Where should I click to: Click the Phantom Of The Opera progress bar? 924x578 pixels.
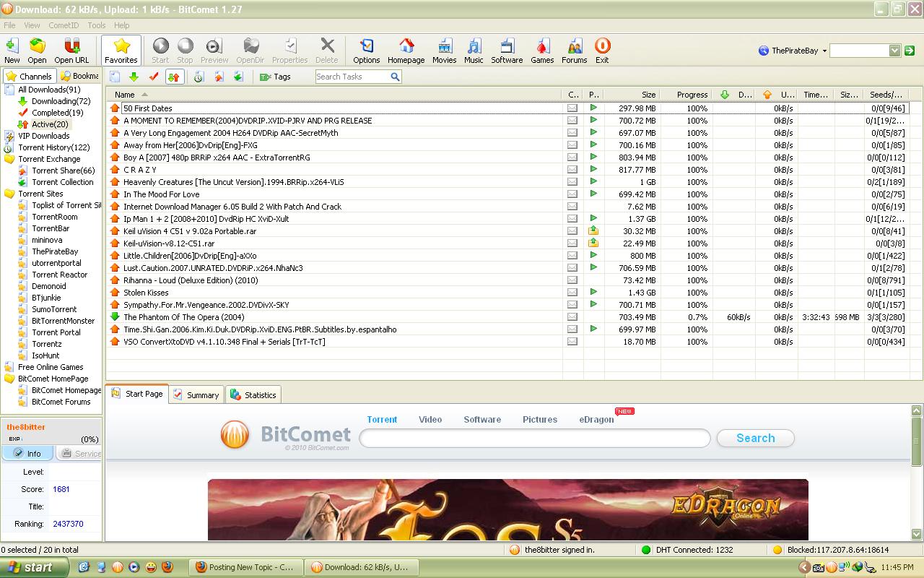[687, 316]
